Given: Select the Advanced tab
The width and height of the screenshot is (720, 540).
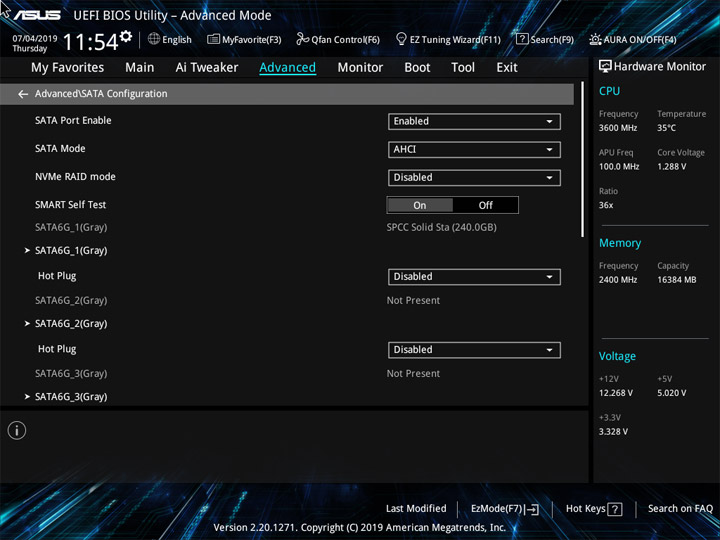Looking at the screenshot, I should point(287,68).
